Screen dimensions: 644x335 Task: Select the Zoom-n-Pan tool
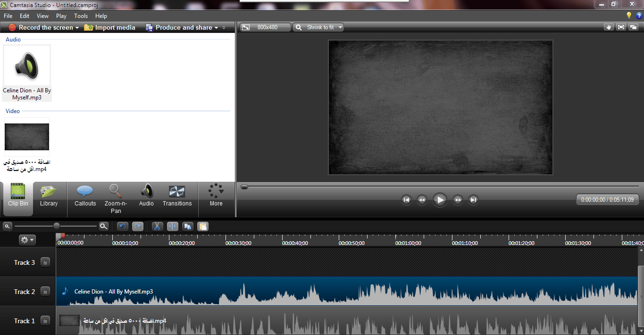coord(116,199)
